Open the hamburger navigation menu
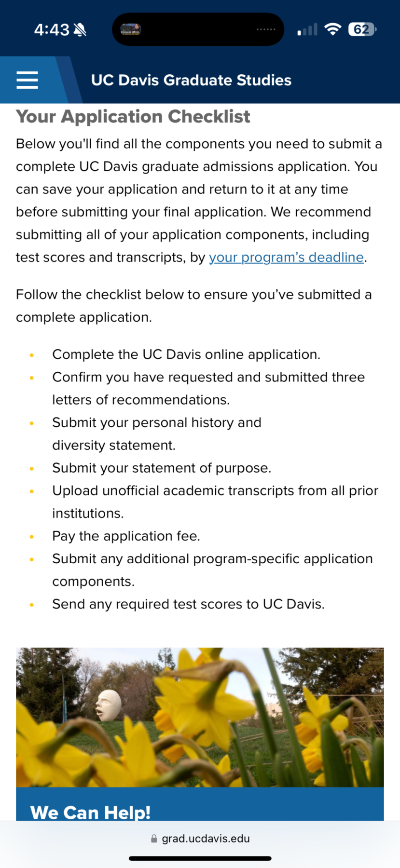 [x=27, y=80]
